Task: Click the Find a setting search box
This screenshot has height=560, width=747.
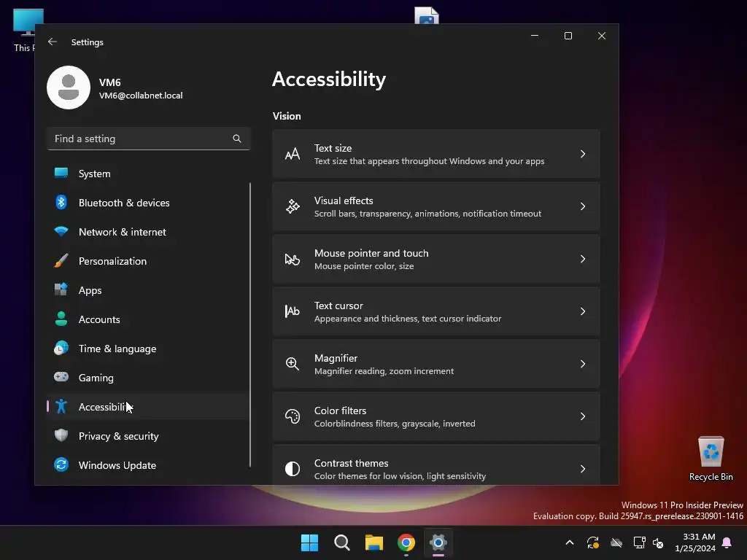Action: click(149, 139)
